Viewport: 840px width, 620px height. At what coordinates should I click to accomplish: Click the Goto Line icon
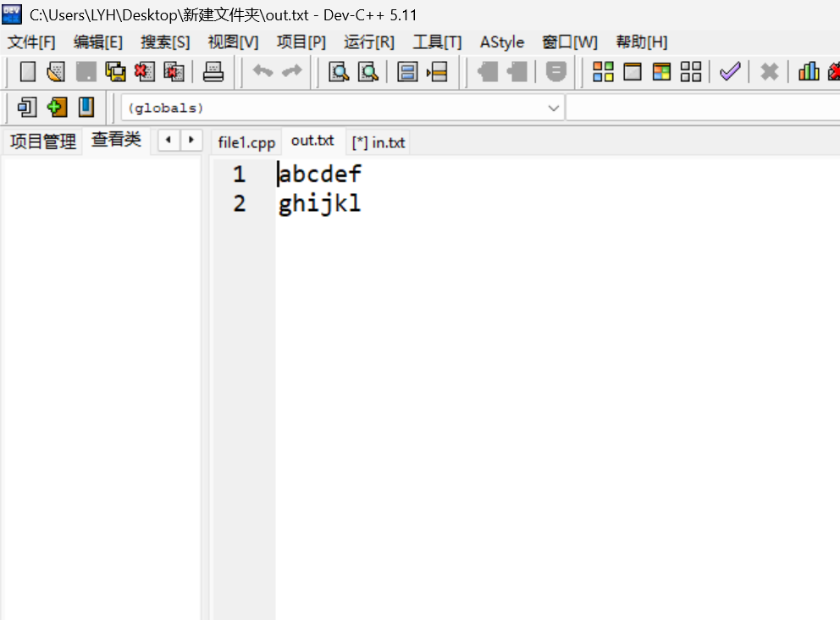pyautogui.click(x=437, y=71)
